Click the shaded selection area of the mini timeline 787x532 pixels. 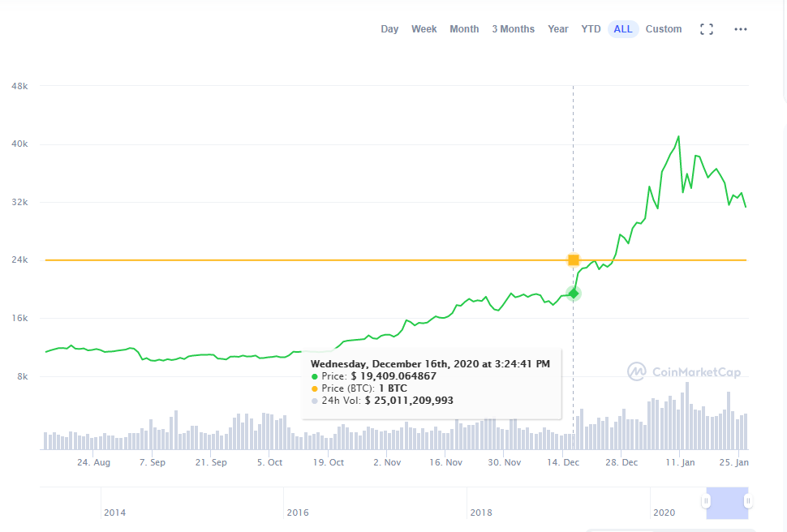coord(728,503)
